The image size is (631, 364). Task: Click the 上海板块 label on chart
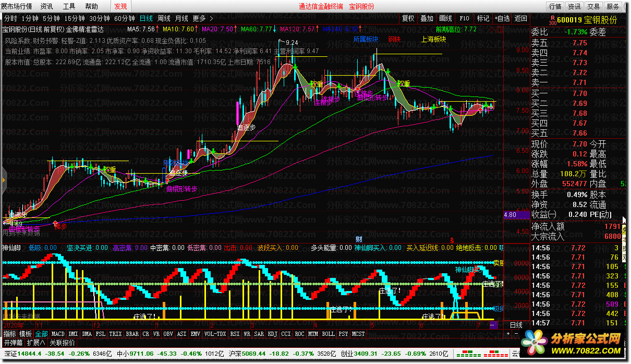[434, 39]
